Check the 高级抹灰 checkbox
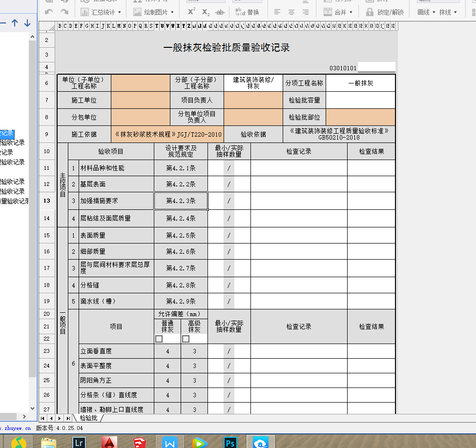 pos(186,339)
